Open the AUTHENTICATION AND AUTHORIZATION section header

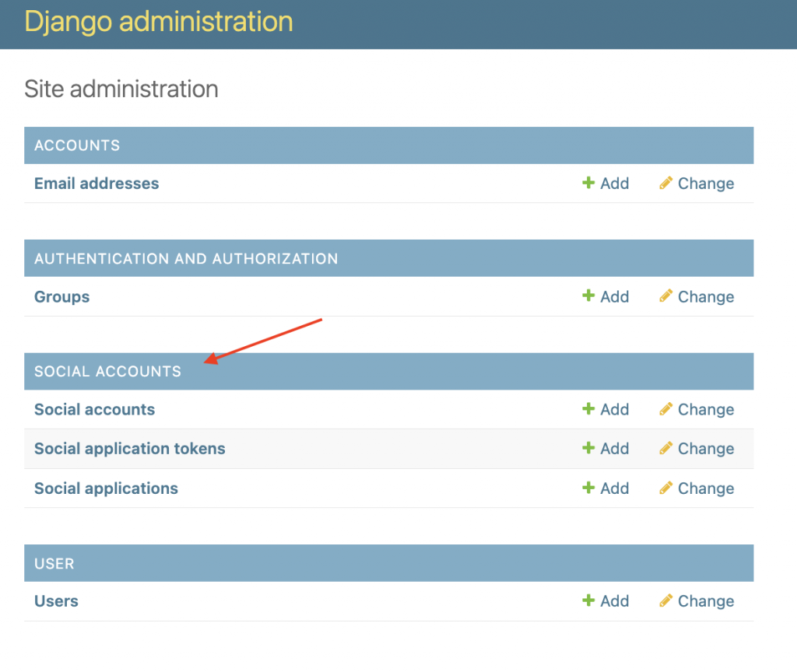(186, 258)
